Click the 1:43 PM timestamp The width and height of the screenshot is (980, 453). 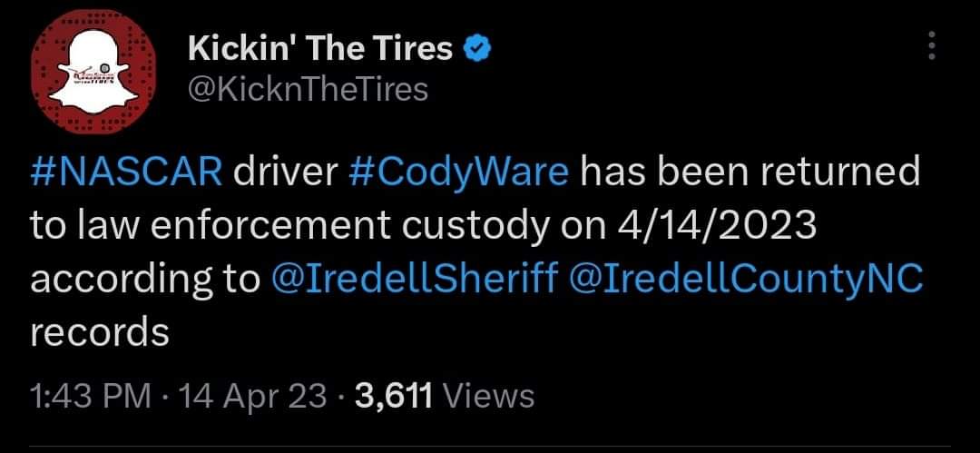pyautogui.click(x=90, y=396)
